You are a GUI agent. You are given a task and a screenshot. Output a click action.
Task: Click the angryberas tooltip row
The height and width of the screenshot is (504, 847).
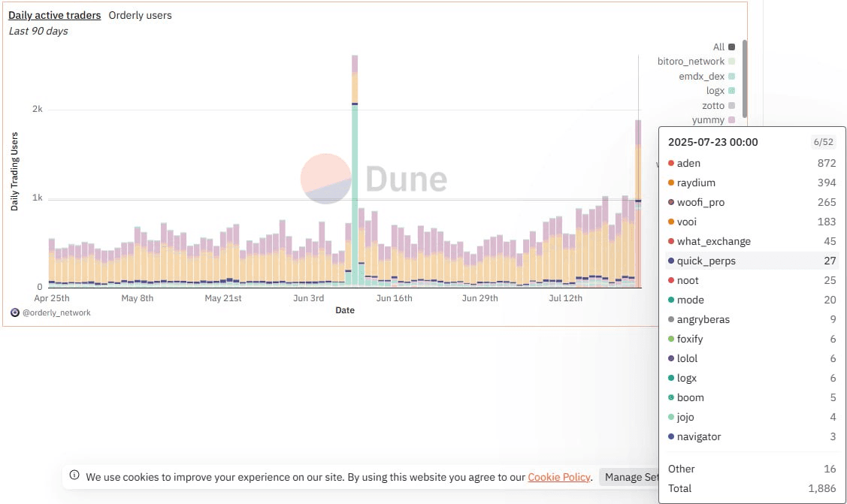pyautogui.click(x=752, y=319)
